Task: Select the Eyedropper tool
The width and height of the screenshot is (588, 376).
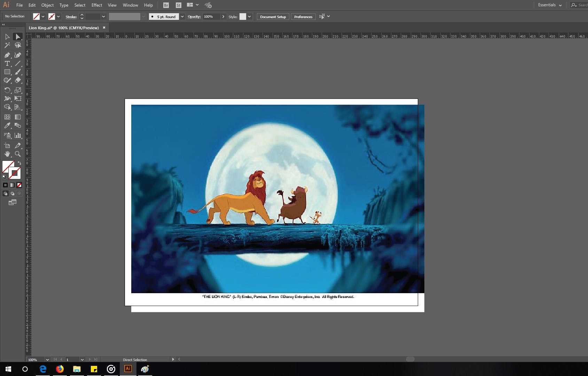Action: click(x=7, y=125)
